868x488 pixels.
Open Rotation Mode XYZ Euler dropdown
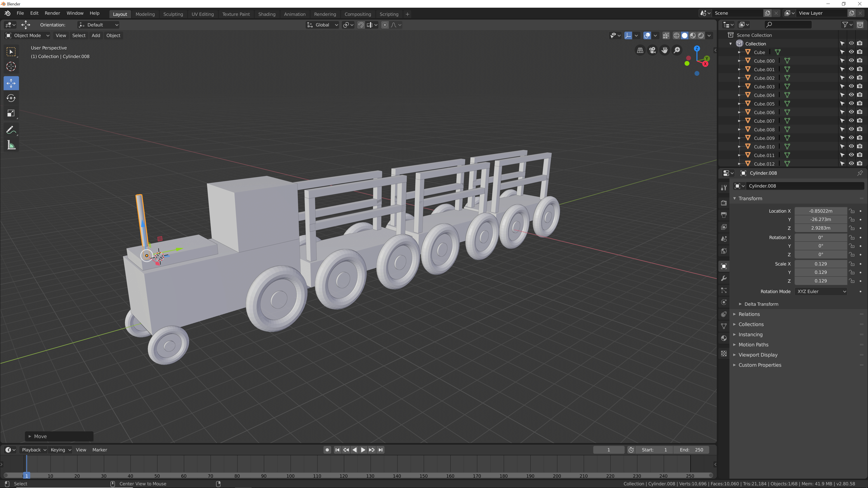pyautogui.click(x=821, y=291)
